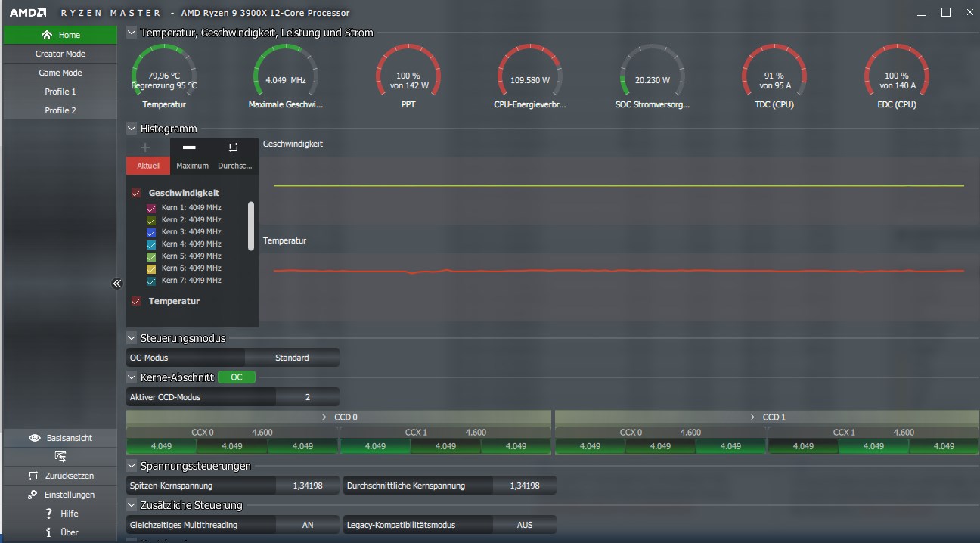Click the histogram legend scrollbar

click(x=251, y=225)
